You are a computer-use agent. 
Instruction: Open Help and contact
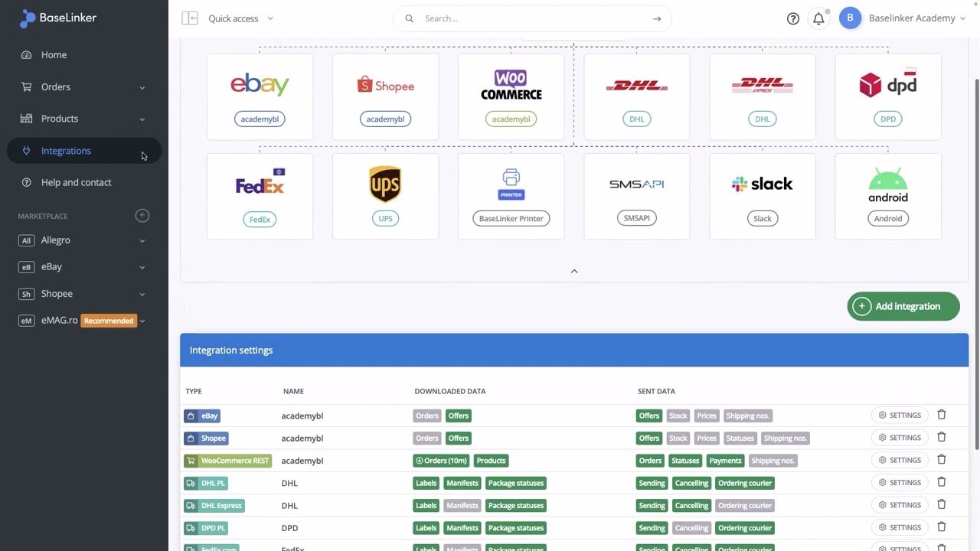84,182
